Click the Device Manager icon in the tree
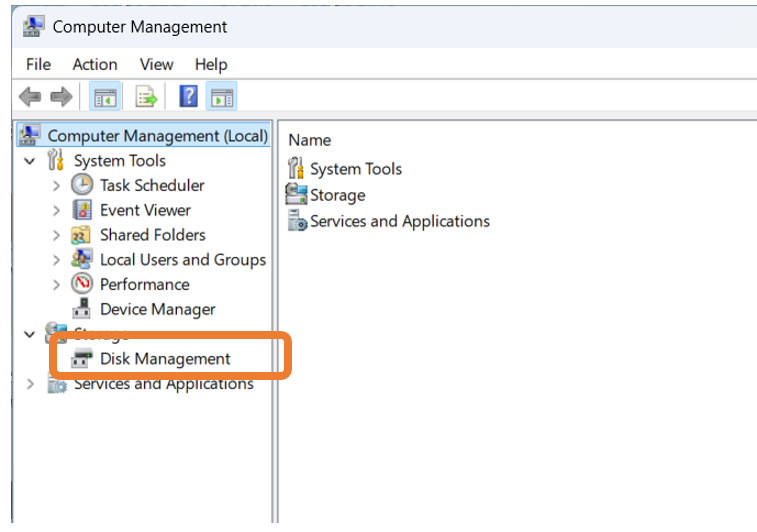The width and height of the screenshot is (757, 532). coord(82,310)
